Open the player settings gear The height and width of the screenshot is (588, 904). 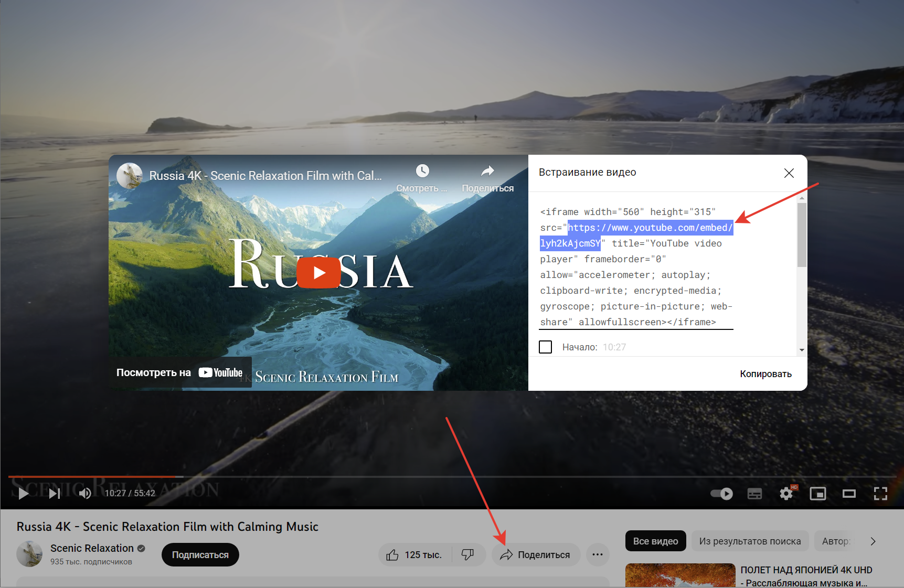coord(786,494)
